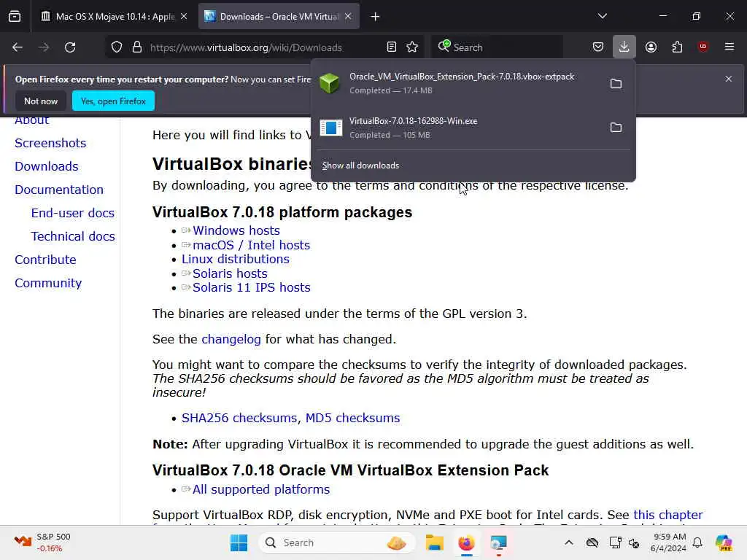Click the toolbar Search field

pyautogui.click(x=497, y=47)
